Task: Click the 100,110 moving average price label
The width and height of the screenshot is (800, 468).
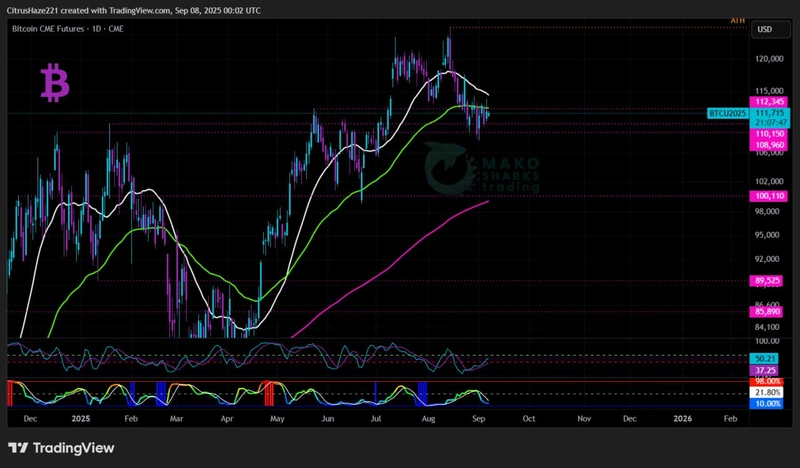Action: coord(768,197)
